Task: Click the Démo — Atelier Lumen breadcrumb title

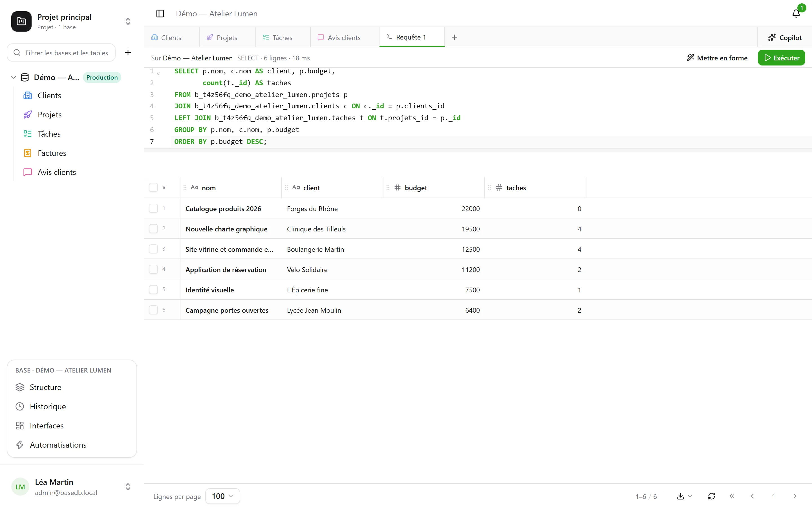Action: [217, 14]
